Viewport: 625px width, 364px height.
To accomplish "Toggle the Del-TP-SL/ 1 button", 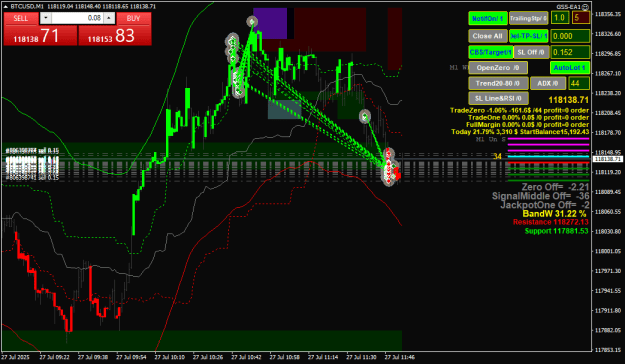I will (529, 36).
